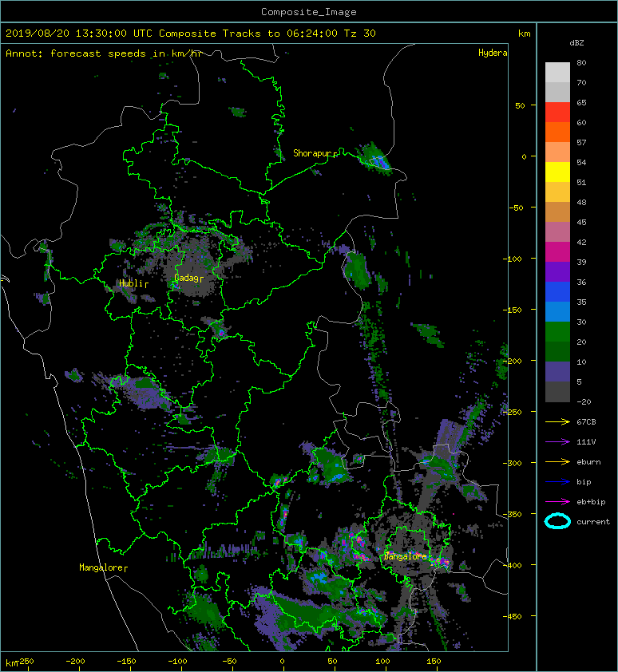Select the magenta eb+bip arrow symbol

(557, 502)
